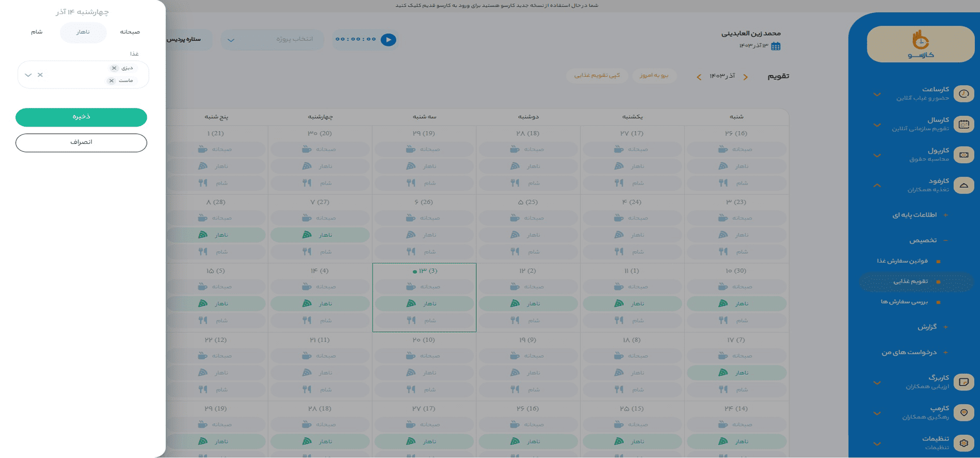Remove the دیزی food tag

114,68
